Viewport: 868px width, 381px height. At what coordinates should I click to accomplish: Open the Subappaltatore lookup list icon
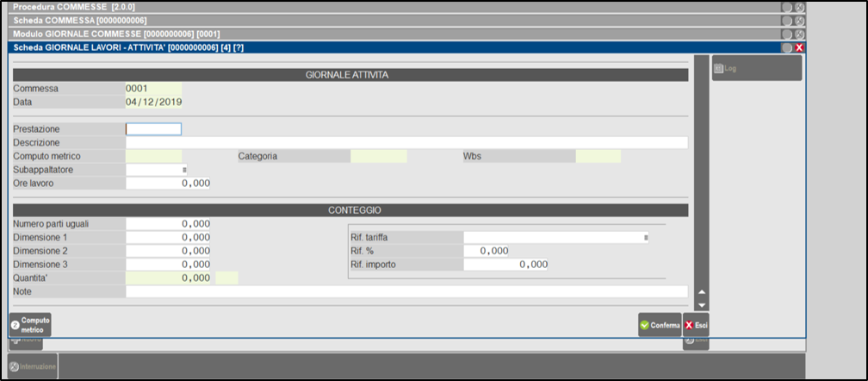click(183, 171)
